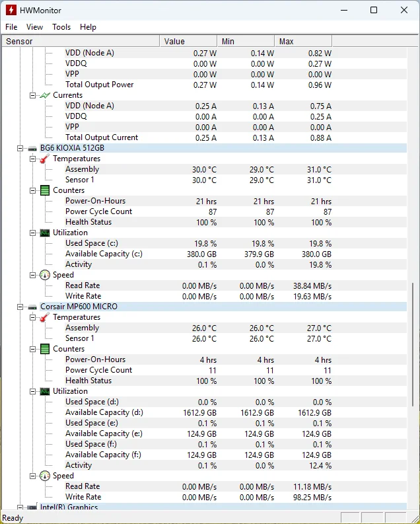Select Power Cycle Count showing 87
This screenshot has width=420, height=524.
pyautogui.click(x=236, y=211)
